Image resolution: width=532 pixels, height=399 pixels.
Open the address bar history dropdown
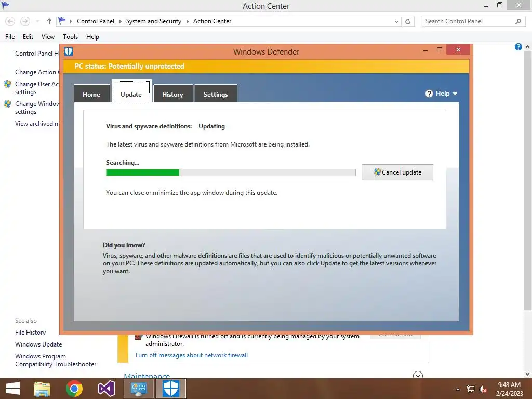396,21
